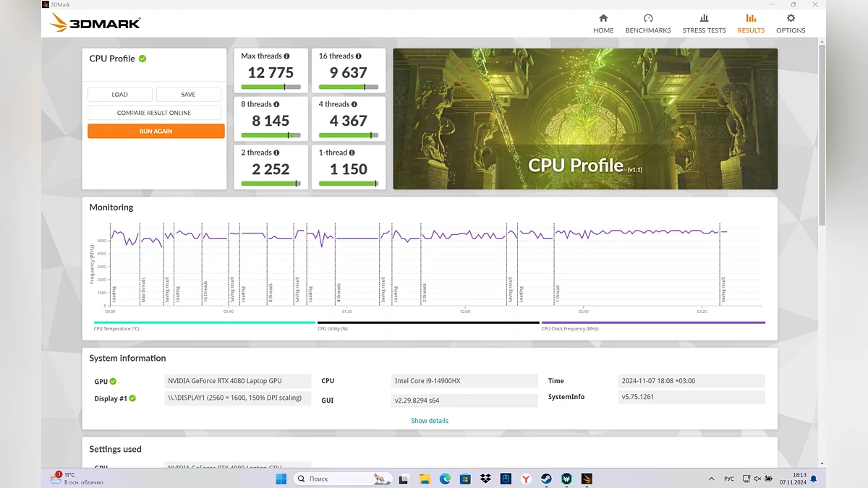Click info icon next to Max threads
868x488 pixels.
point(286,56)
